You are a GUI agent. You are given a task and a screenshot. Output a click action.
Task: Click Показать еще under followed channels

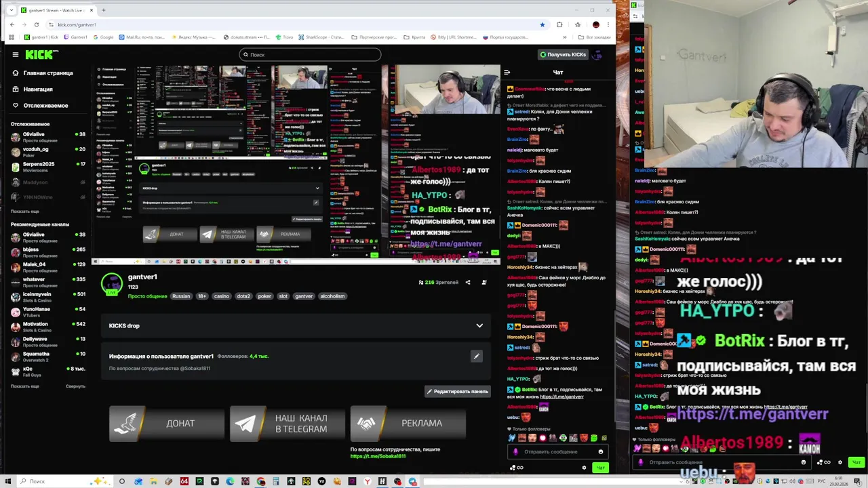click(x=25, y=211)
